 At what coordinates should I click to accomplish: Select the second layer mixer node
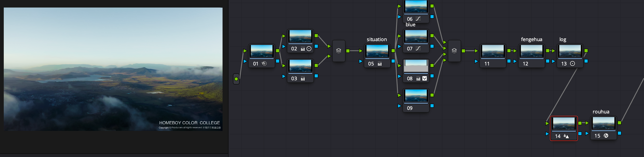click(x=454, y=51)
